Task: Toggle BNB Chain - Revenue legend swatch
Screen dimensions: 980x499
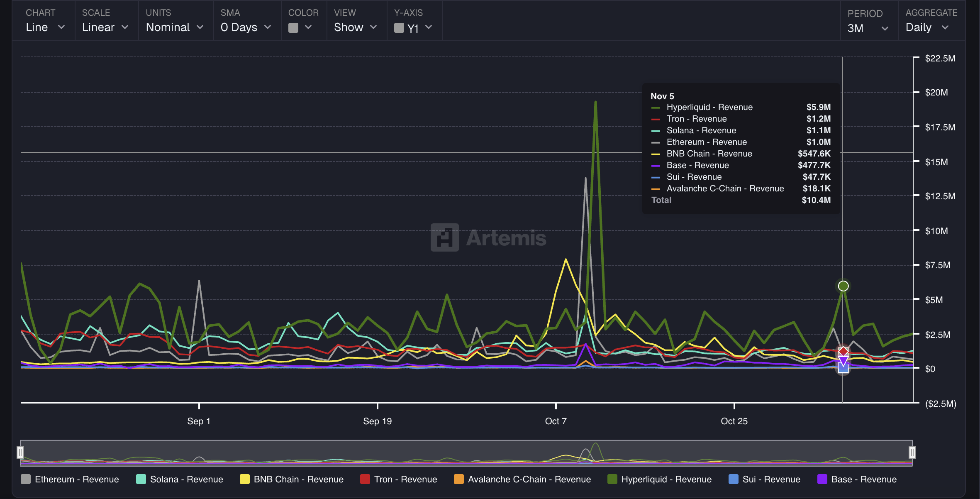Action: pos(245,479)
